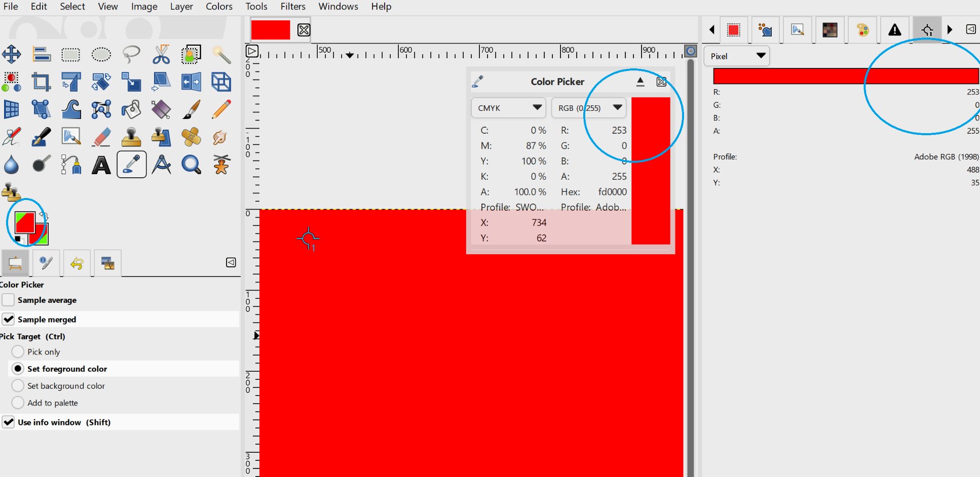Open the Filters menu
The image size is (980, 477).
pyautogui.click(x=292, y=7)
